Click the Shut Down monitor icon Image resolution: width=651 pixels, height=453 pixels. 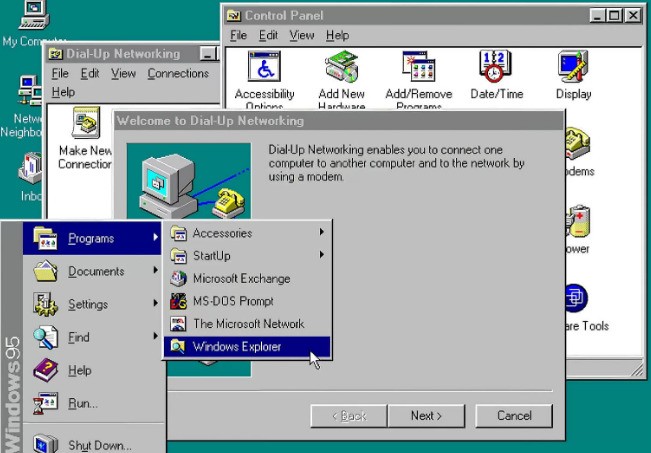[x=45, y=443]
